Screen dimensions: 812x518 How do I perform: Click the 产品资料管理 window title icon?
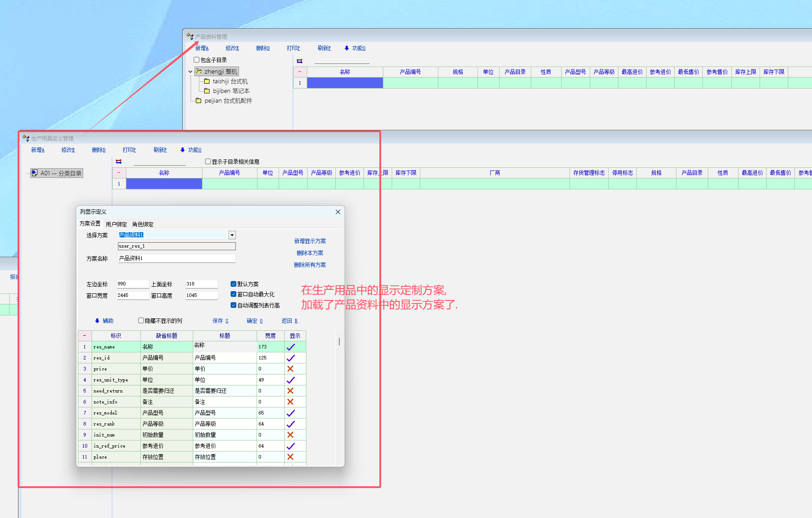click(190, 37)
